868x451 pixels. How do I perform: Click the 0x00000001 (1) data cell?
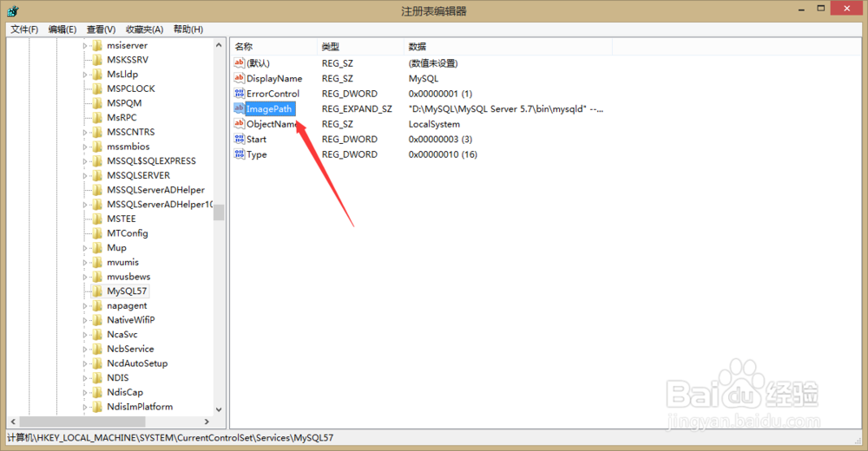pos(440,94)
